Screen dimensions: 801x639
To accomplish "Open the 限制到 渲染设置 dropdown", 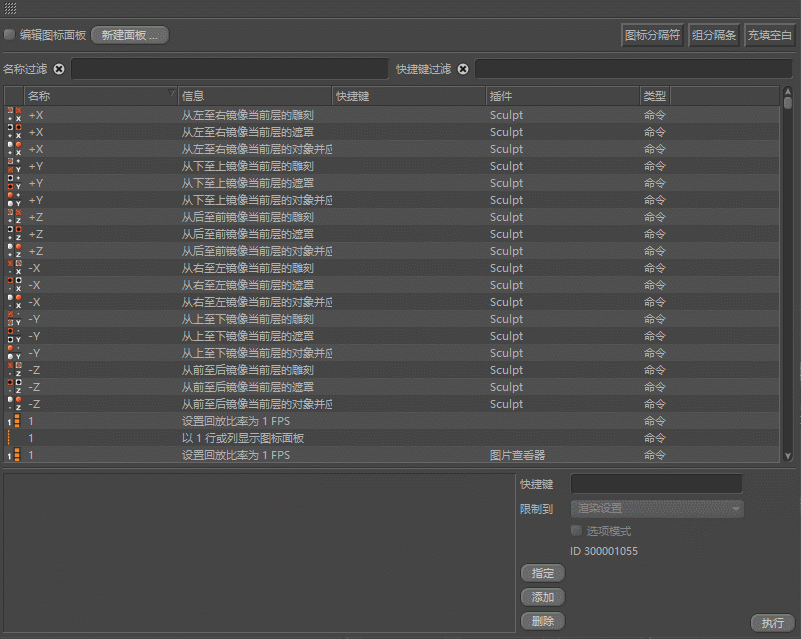I will click(657, 508).
